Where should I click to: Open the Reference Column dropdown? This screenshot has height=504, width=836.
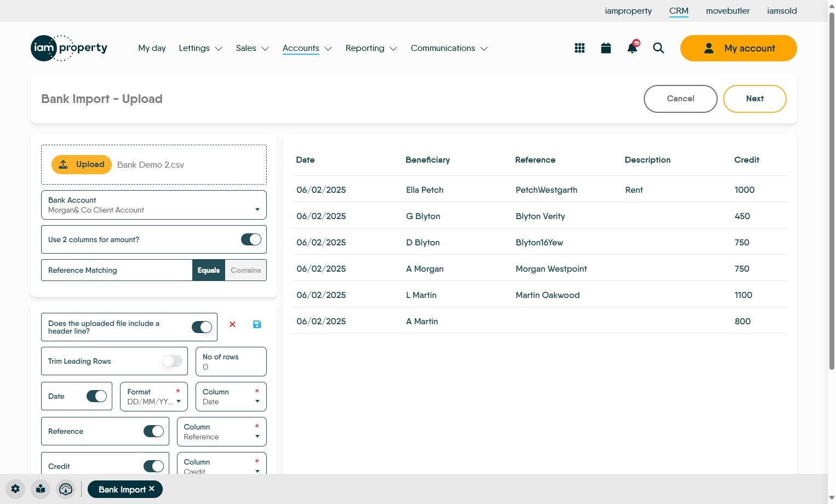222,432
